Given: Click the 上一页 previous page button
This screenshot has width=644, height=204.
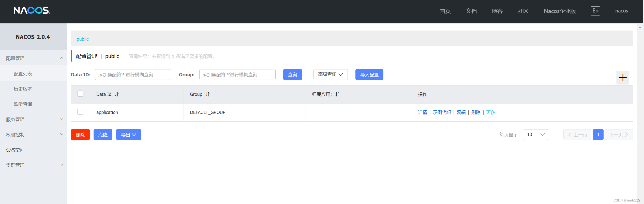Looking at the screenshot, I should pyautogui.click(x=577, y=135).
